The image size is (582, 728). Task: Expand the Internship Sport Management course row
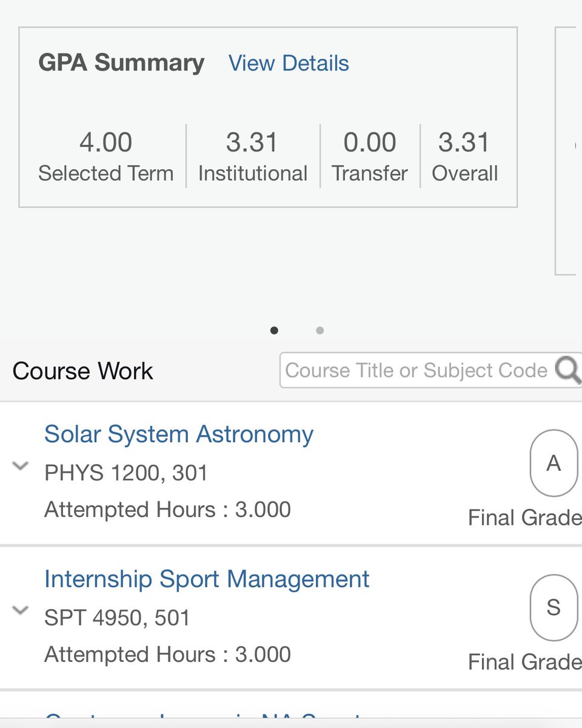point(21,611)
